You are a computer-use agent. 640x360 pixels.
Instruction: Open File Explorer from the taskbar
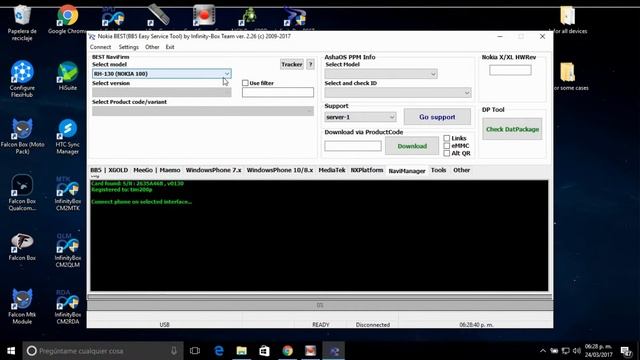242,351
